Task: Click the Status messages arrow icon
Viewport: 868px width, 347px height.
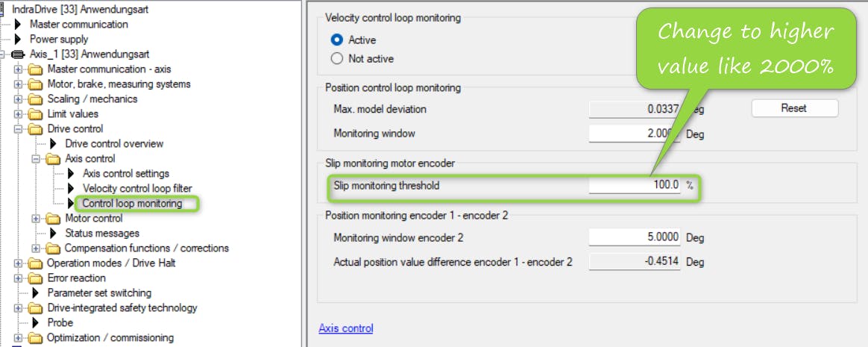Action: (x=54, y=233)
